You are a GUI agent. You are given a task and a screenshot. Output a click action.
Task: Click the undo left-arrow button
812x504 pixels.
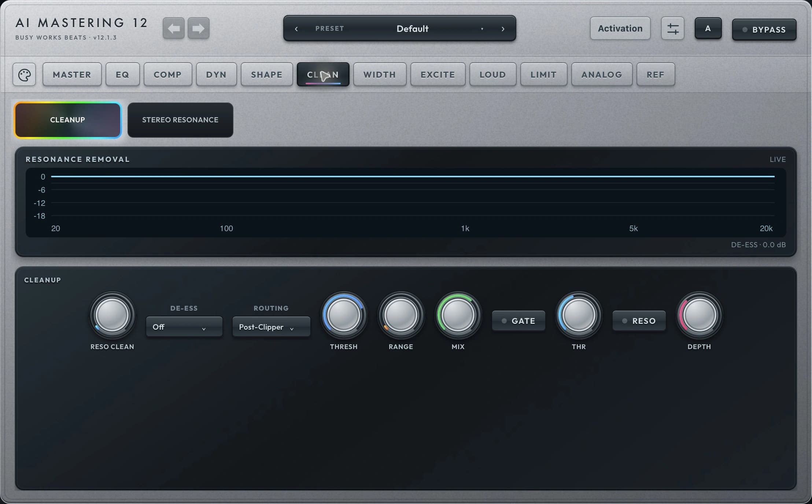coord(174,28)
